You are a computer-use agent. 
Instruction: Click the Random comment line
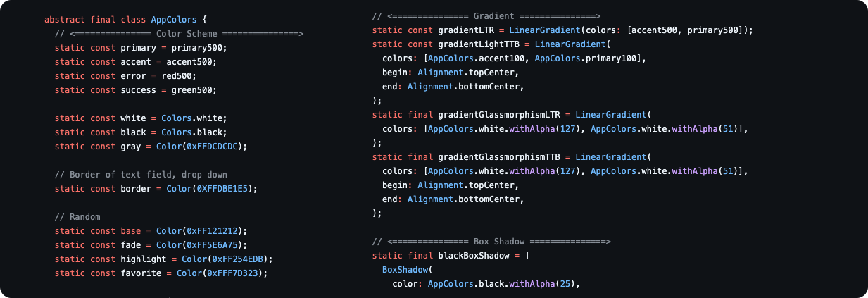[77, 217]
